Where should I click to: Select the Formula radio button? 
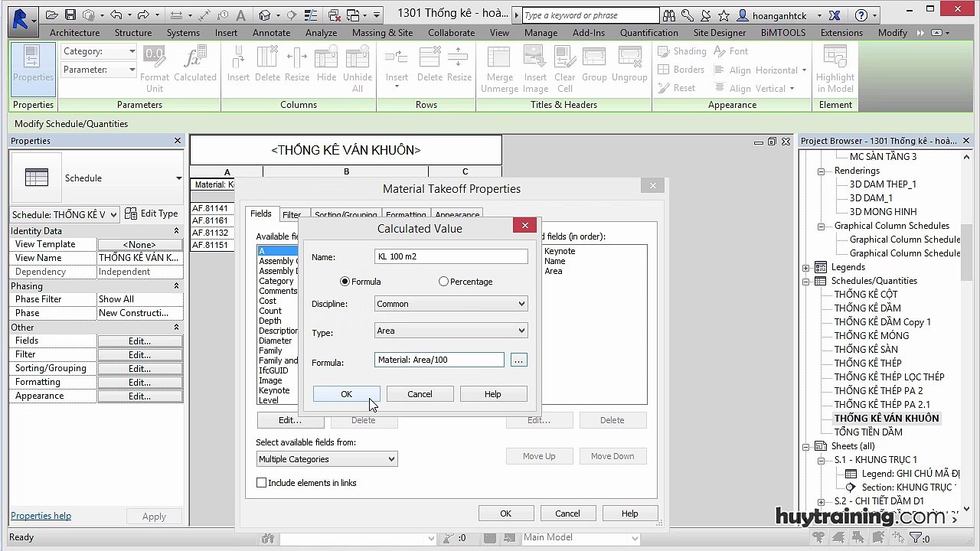pyautogui.click(x=345, y=282)
